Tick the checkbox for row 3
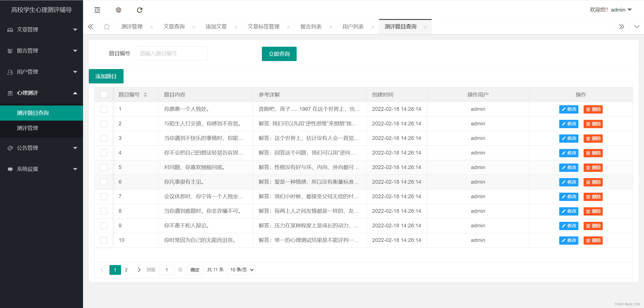 point(104,138)
